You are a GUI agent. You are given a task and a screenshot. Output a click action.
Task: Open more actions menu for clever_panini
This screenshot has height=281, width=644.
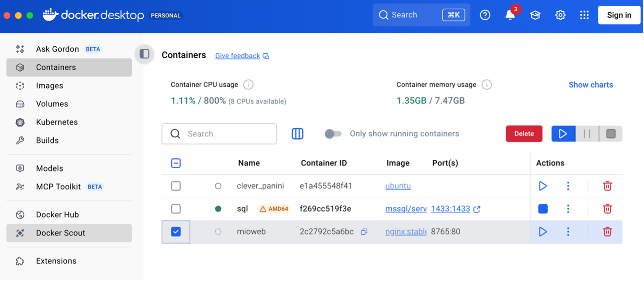(568, 186)
